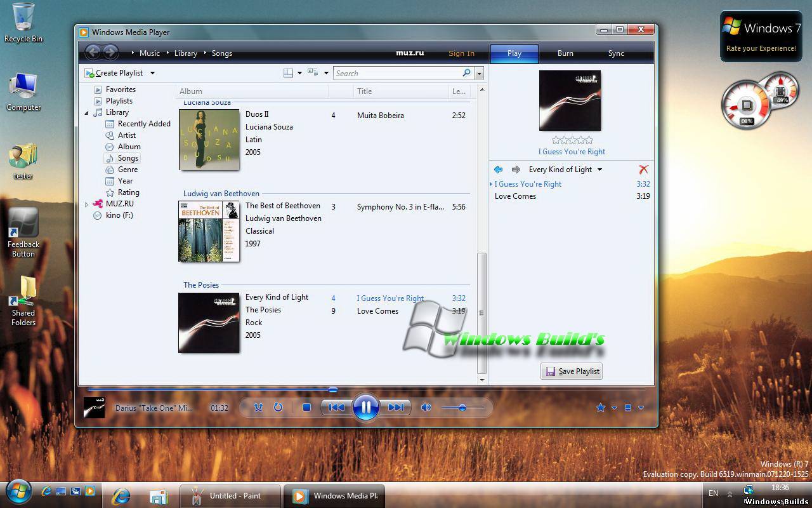The image size is (812, 508).
Task: Collapse the Library tree node
Action: click(x=87, y=113)
